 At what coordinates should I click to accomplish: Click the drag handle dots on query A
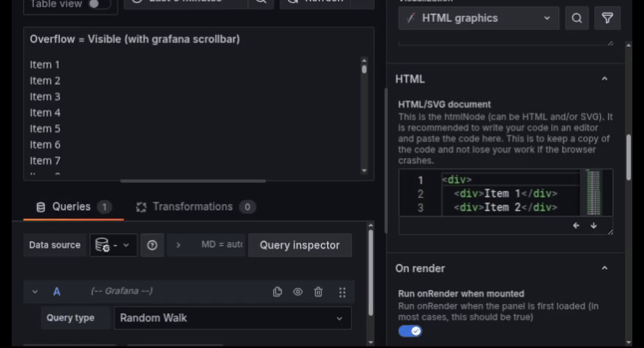342,292
